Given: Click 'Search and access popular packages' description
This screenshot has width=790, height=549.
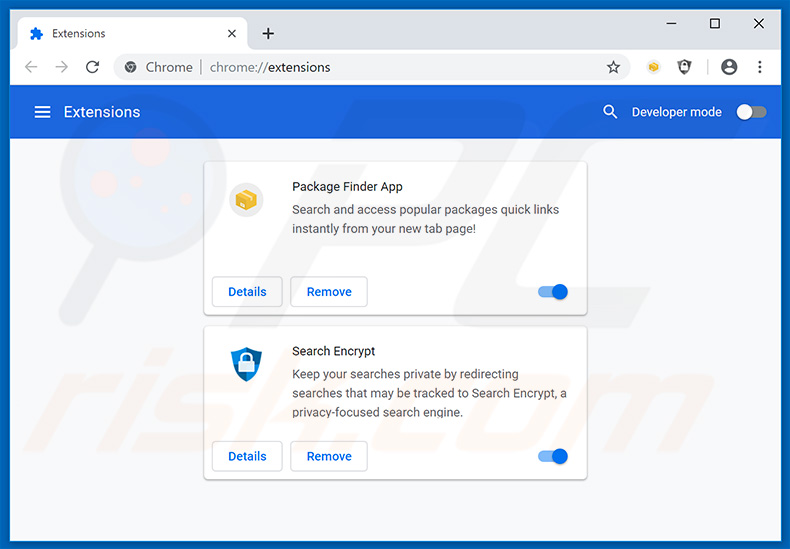Looking at the screenshot, I should tap(425, 219).
